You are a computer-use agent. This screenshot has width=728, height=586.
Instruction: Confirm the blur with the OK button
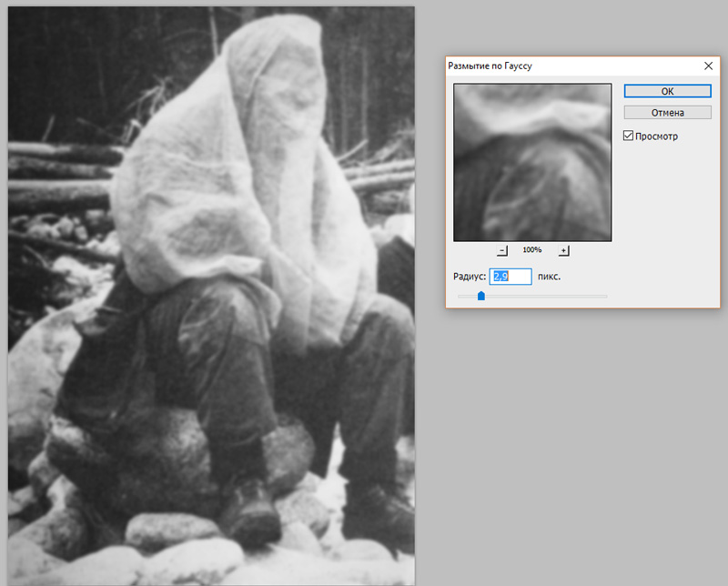[667, 91]
